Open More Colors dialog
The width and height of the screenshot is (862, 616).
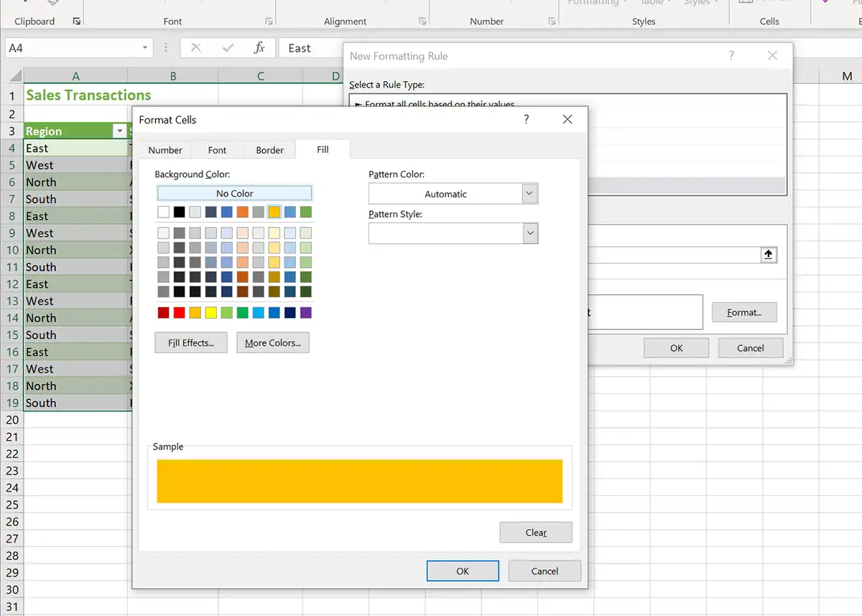click(x=273, y=342)
